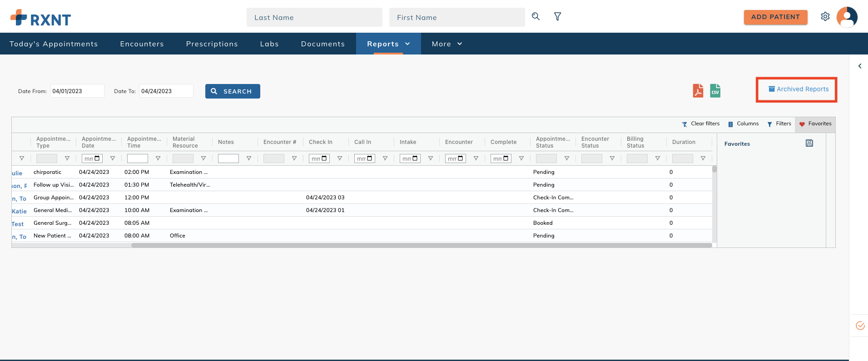Switch to the Prescriptions tab

pyautogui.click(x=212, y=44)
